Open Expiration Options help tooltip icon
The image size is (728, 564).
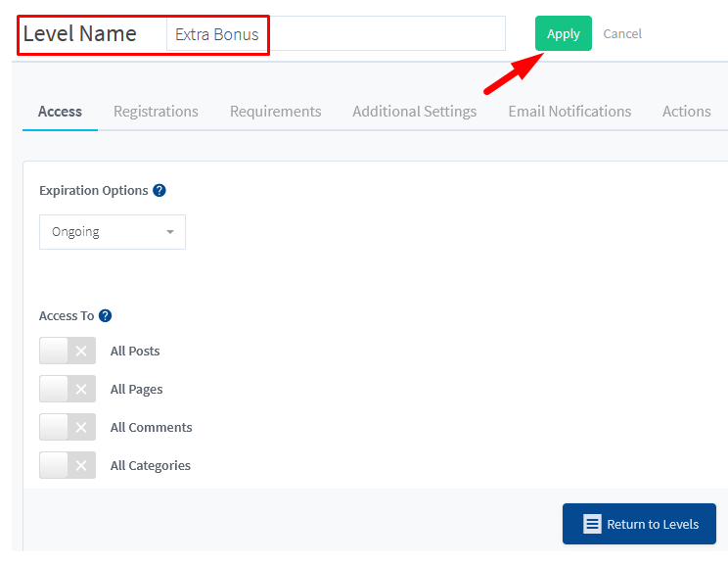tap(159, 191)
